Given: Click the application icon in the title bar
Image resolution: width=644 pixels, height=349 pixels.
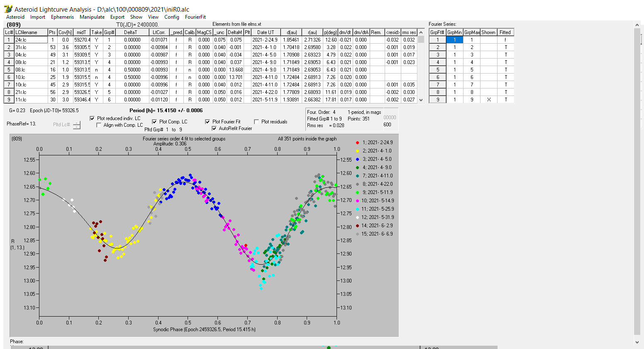Looking at the screenshot, I should tap(8, 9).
